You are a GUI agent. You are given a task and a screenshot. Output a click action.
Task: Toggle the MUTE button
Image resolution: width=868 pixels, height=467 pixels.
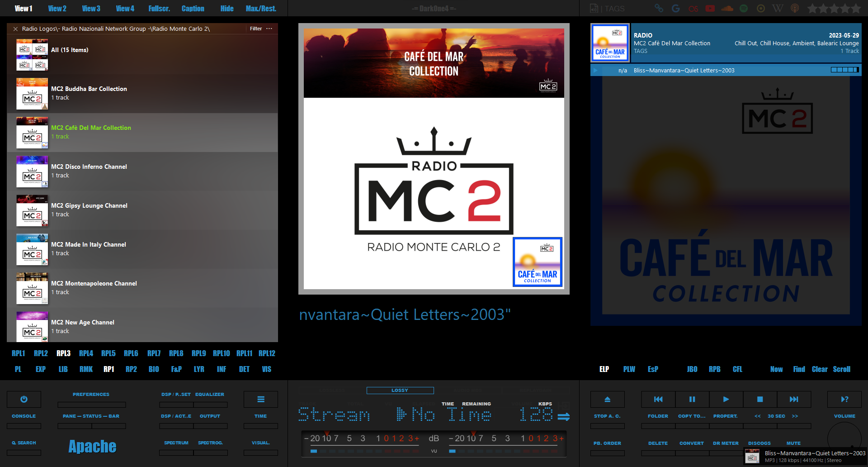pyautogui.click(x=793, y=443)
